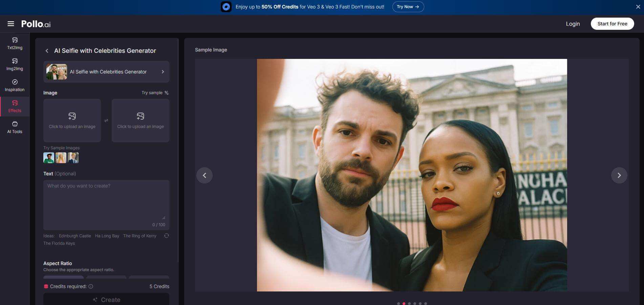644x305 pixels.
Task: Go back using the back arrow
Action: pos(47,51)
